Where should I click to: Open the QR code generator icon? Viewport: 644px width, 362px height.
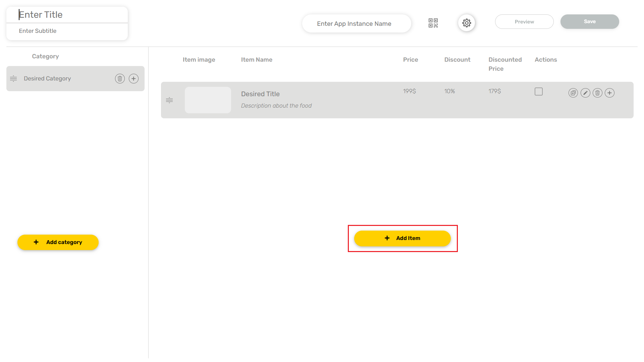(433, 23)
